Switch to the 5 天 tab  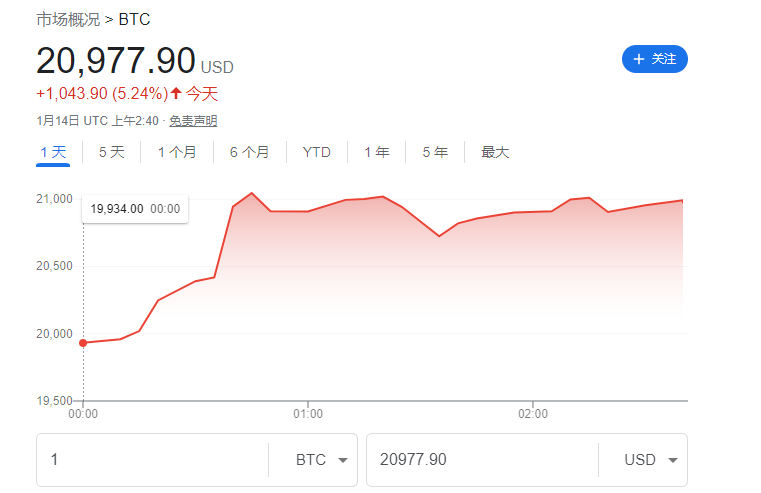click(111, 152)
